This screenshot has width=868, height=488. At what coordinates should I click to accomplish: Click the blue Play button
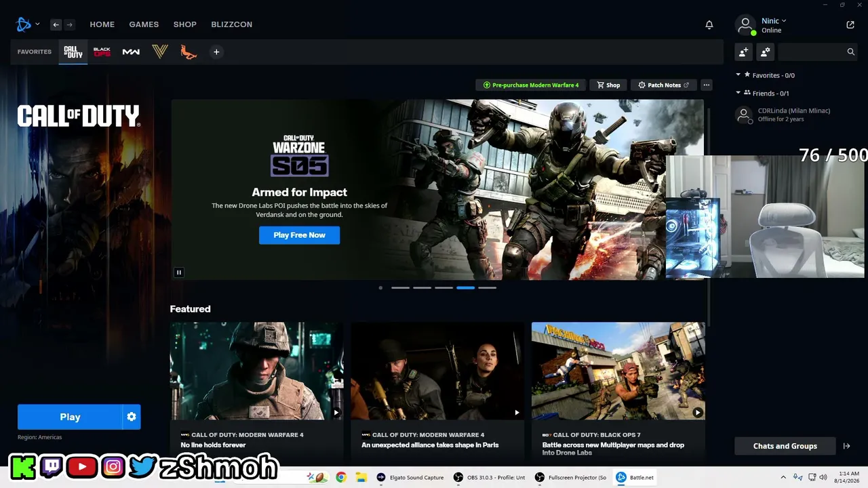[x=70, y=417]
